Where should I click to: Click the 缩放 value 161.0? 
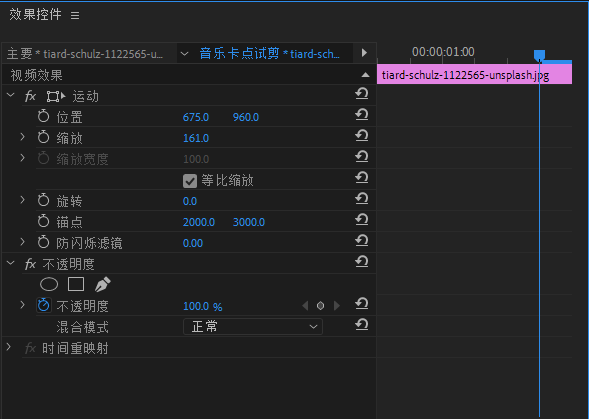click(196, 138)
